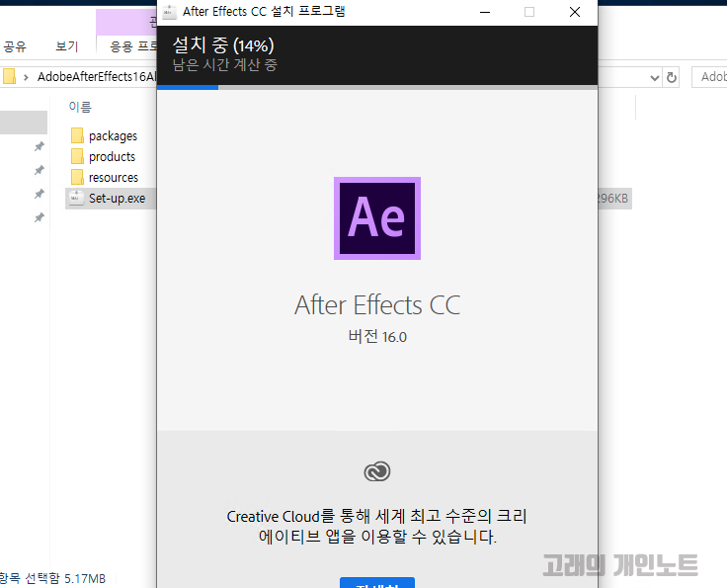Click the 5.17MB status bar text
The width and height of the screenshot is (727, 588).
[x=85, y=579]
